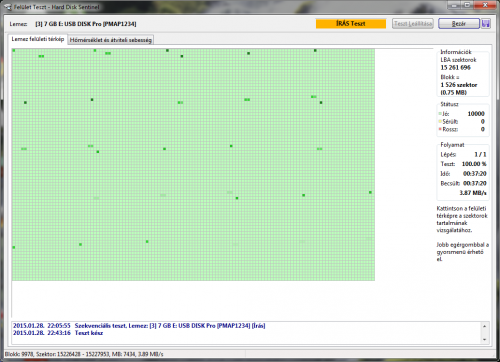Click the yellow Sérült status swatch
This screenshot has width=500, height=362.
tap(440, 122)
